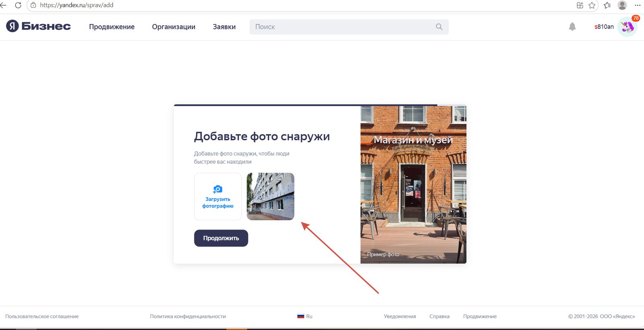Open browser settings ellipsis menu
Viewport: 644px width, 330px height.
point(638,5)
